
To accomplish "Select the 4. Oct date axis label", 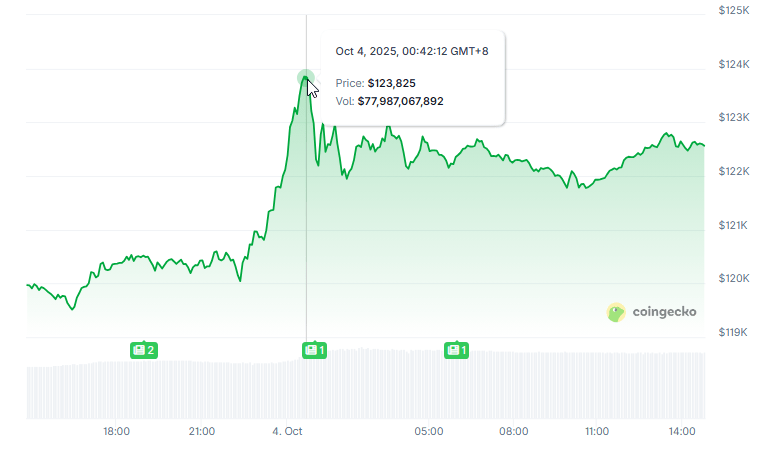I will [x=287, y=431].
